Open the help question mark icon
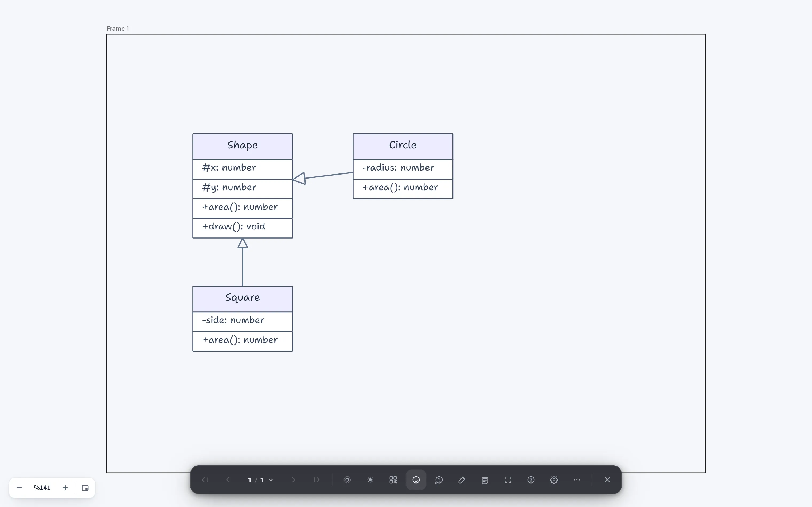 point(531,480)
